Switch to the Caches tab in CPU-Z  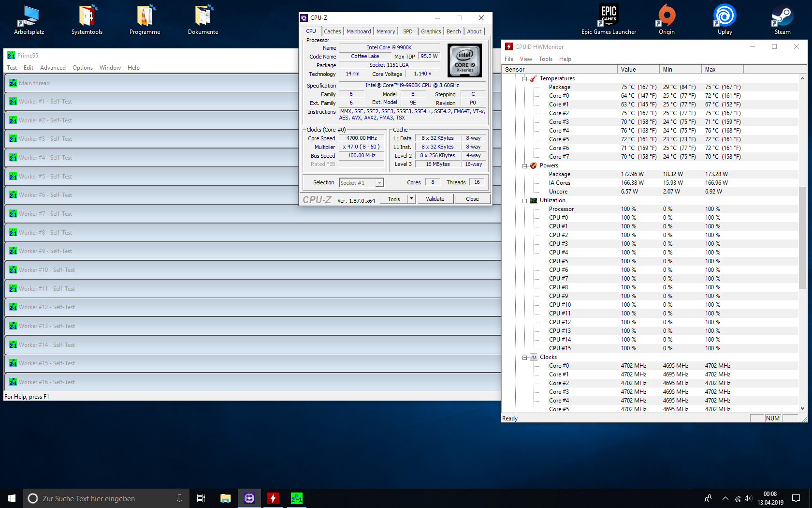[x=333, y=31]
